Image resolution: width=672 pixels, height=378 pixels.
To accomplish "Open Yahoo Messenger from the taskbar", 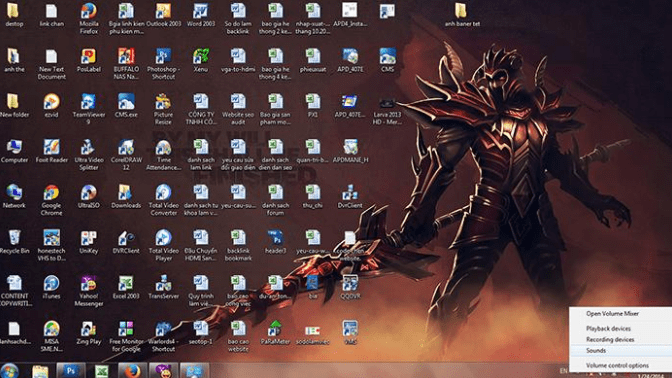I will 163,370.
